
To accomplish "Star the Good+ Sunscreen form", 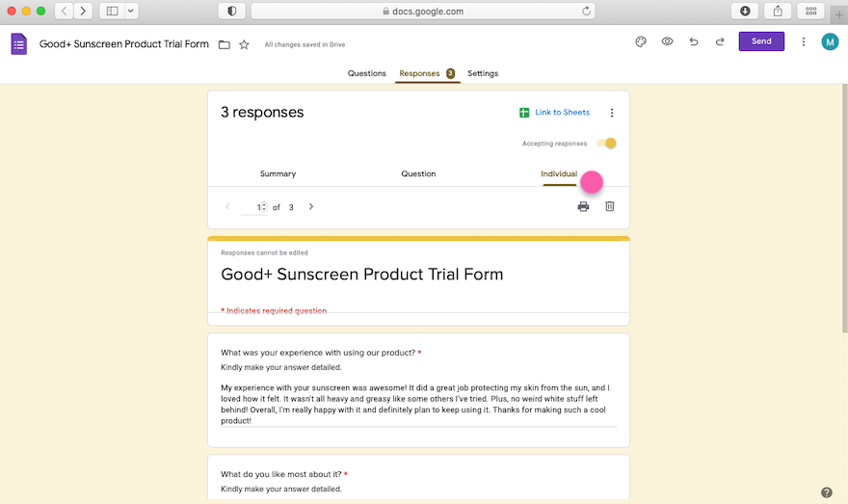I will (244, 44).
